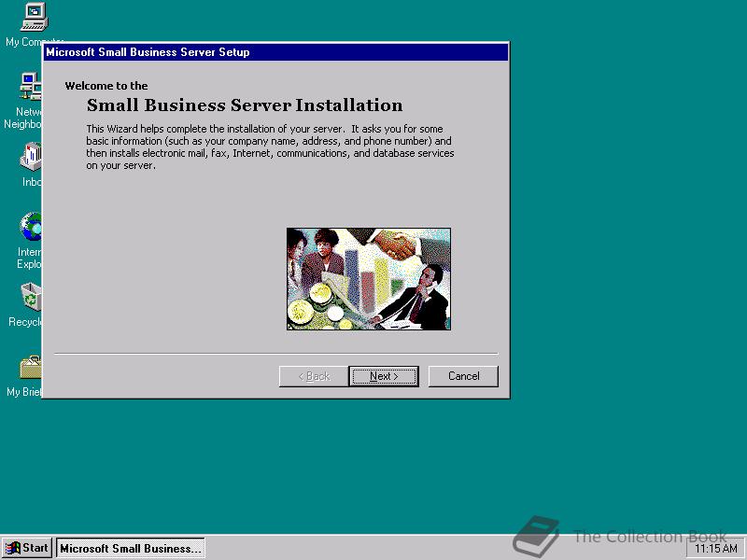This screenshot has width=747, height=560.
Task: Select the Microsoft Small Business taskbar button
Action: click(131, 548)
